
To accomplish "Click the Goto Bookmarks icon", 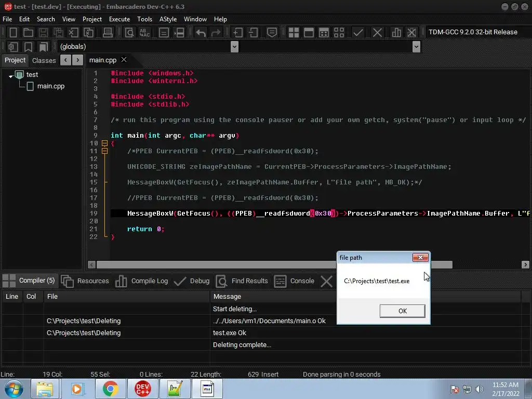I will pos(44,46).
